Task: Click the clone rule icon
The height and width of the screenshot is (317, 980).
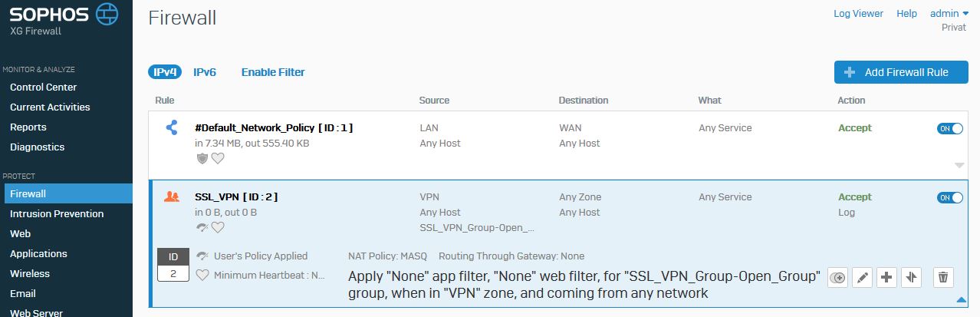Action: 838,278
